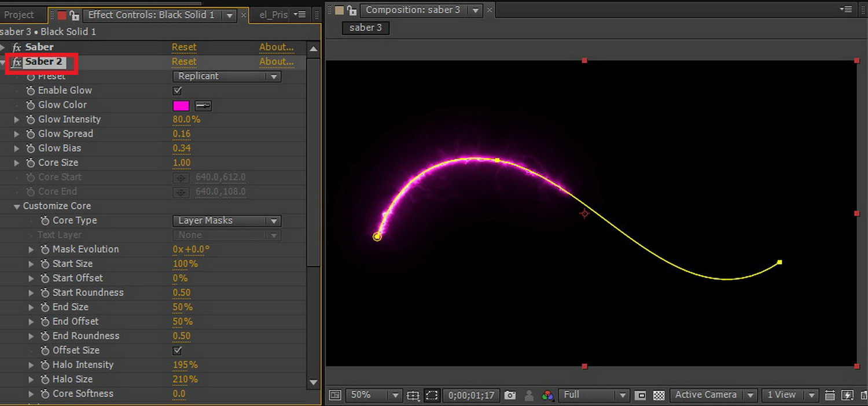This screenshot has width=868, height=406.
Task: Toggle the Offset Size checkbox
Action: (x=178, y=351)
